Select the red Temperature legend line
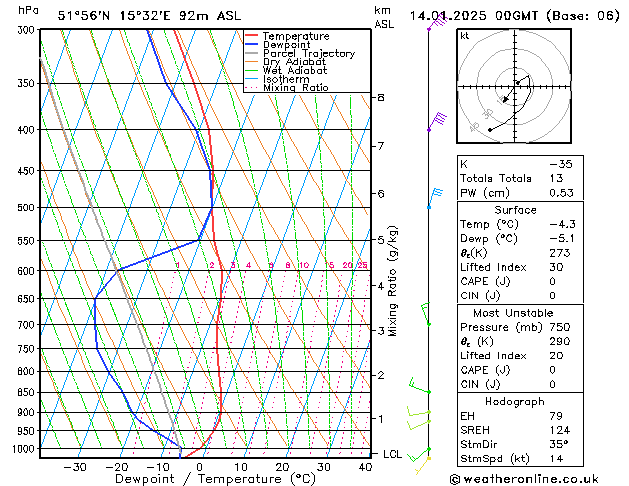The height and width of the screenshot is (486, 629). coord(252,36)
